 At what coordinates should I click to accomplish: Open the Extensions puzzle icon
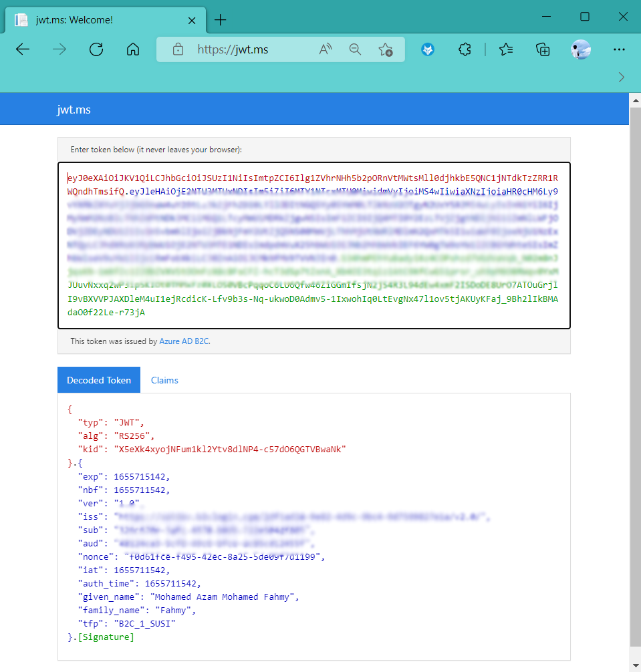(465, 49)
